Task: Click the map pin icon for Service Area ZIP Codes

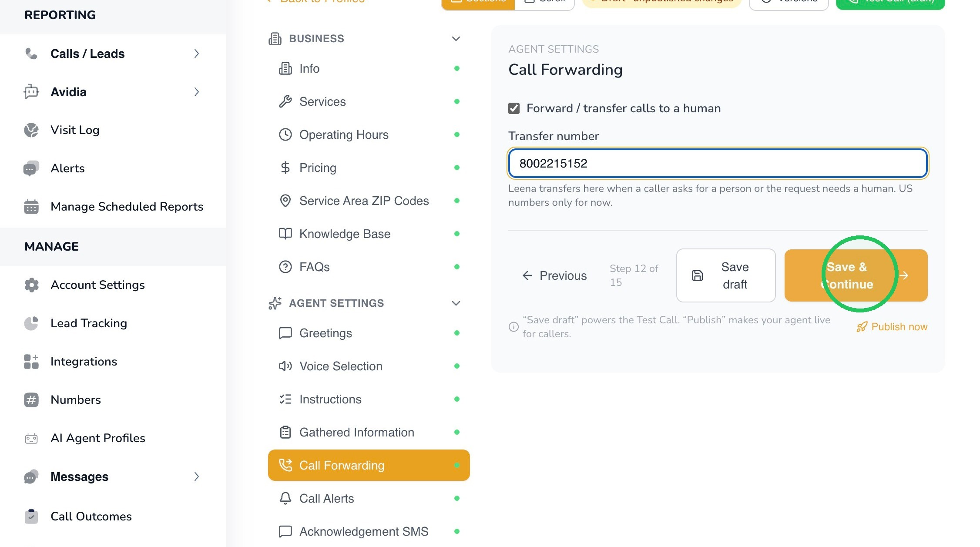Action: (x=285, y=201)
